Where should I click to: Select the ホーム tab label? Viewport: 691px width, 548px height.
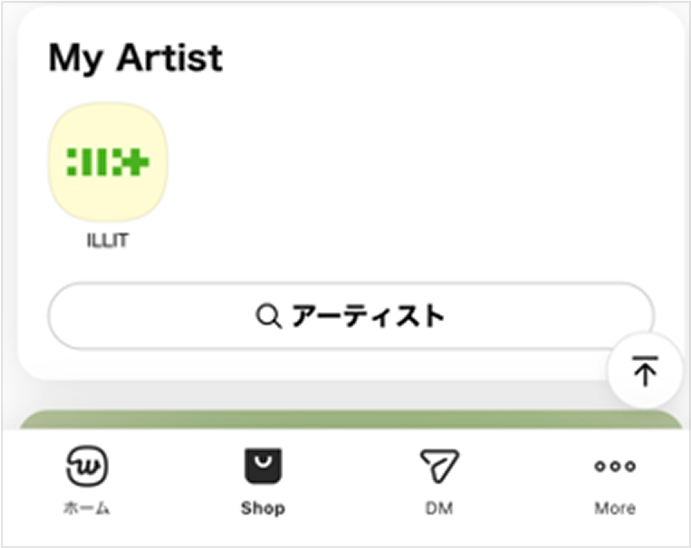tap(87, 508)
